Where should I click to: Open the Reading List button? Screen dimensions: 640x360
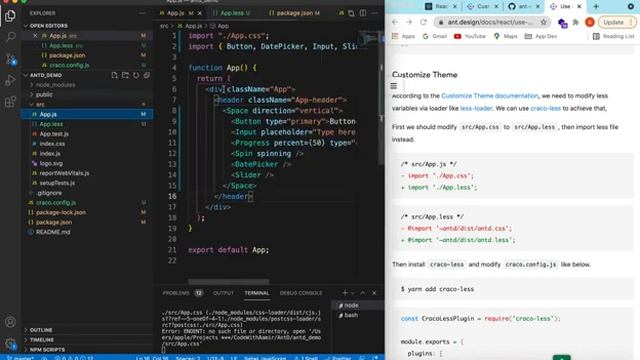pos(613,36)
